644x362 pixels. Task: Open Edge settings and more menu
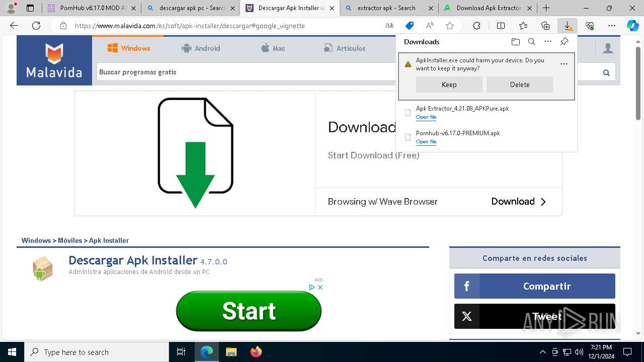[612, 26]
